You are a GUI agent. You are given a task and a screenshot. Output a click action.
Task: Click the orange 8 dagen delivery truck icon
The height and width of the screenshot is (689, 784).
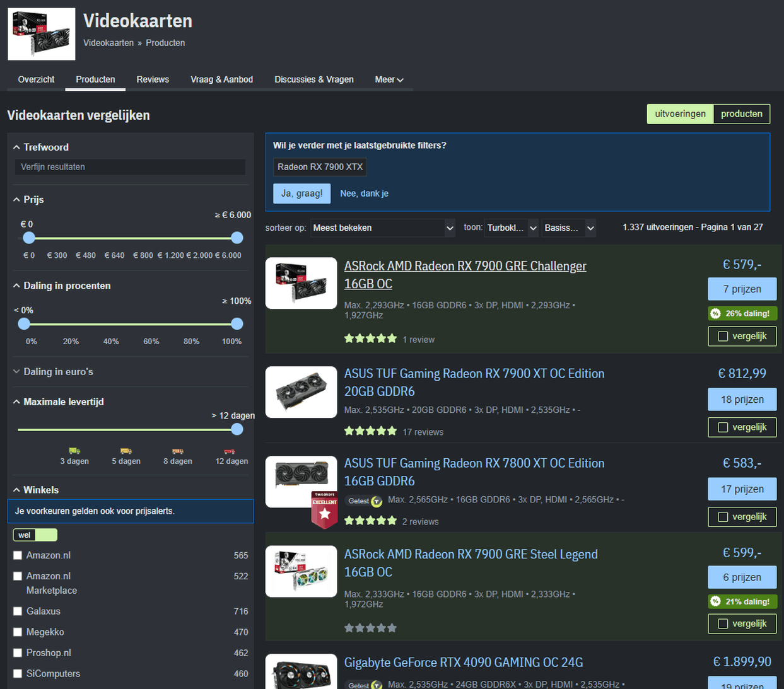(x=178, y=451)
